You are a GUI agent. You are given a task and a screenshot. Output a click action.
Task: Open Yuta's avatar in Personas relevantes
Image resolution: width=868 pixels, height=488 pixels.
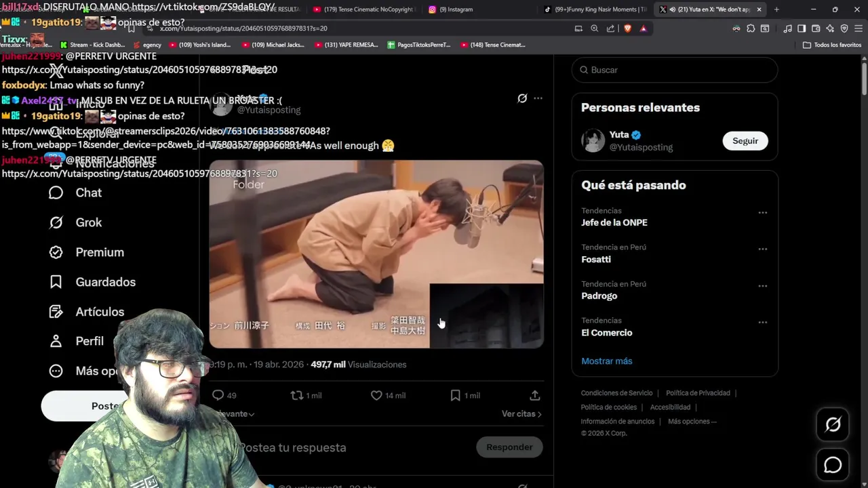coord(593,141)
